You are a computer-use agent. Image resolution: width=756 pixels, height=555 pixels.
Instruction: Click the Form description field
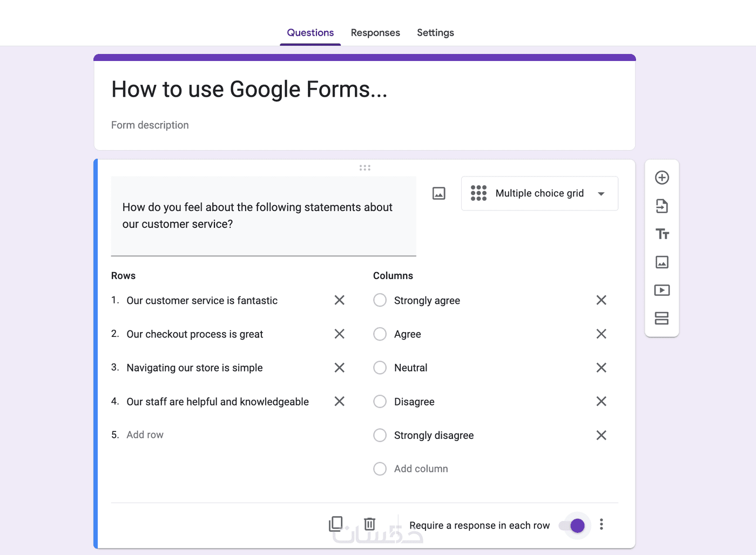(x=150, y=125)
